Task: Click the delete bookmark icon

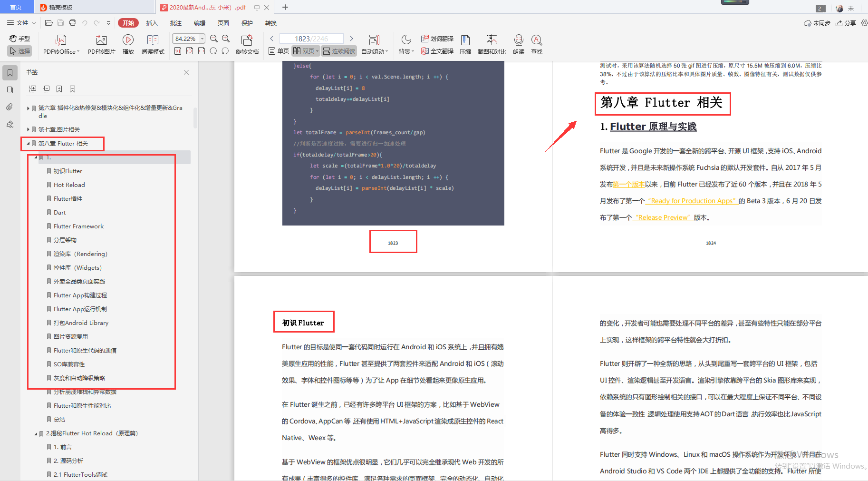Action: (x=73, y=89)
